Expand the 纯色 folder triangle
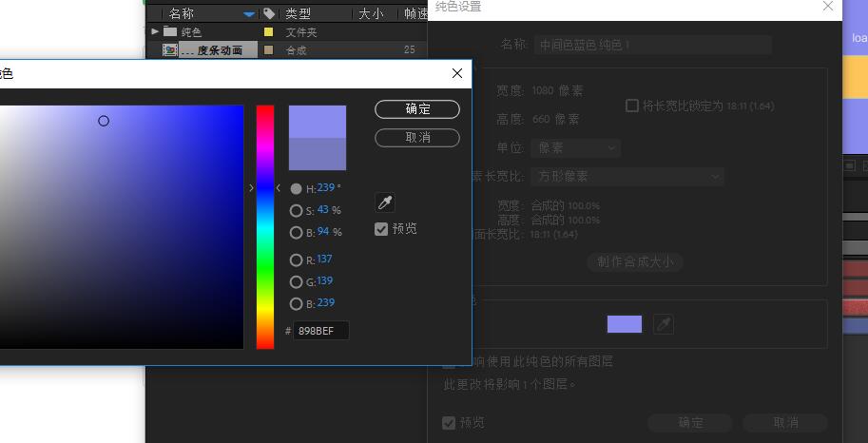 coord(155,31)
